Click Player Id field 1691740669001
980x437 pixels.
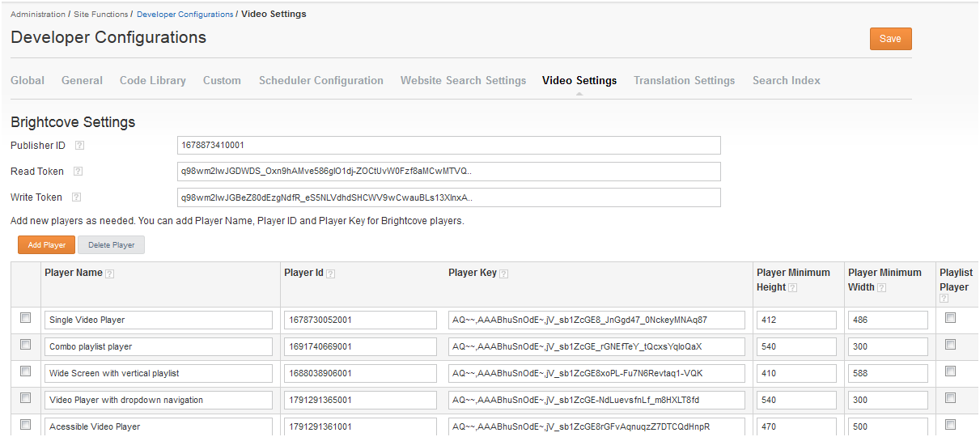pos(359,346)
